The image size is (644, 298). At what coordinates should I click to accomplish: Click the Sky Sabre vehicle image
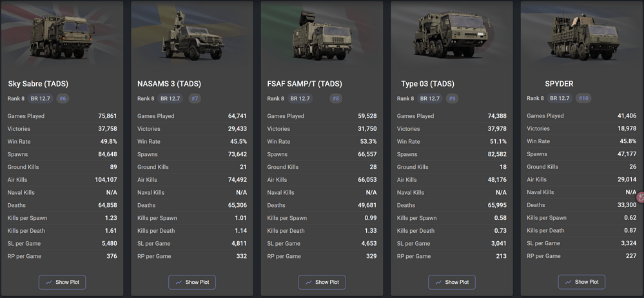click(x=62, y=39)
